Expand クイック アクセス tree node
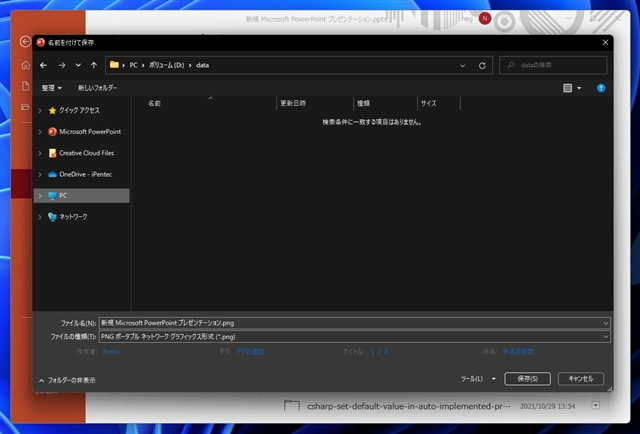Viewport: 640px width, 434px height. 40,110
